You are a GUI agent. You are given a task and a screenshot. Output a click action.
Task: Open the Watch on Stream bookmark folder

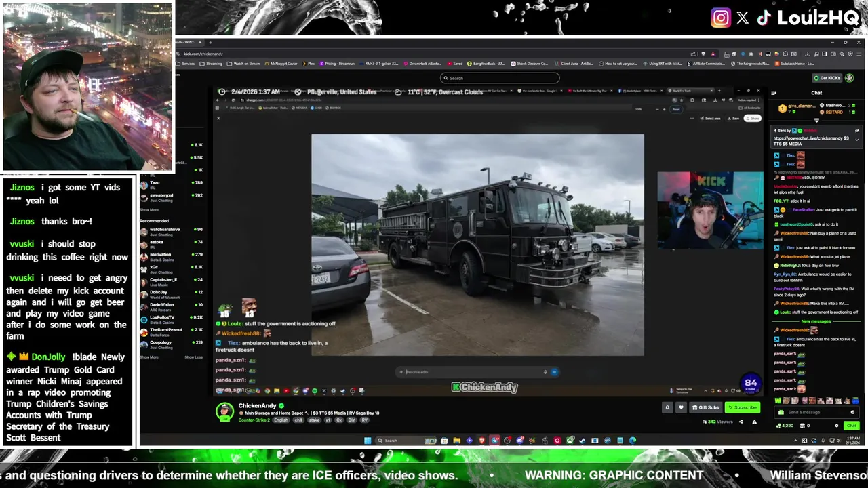pos(243,64)
